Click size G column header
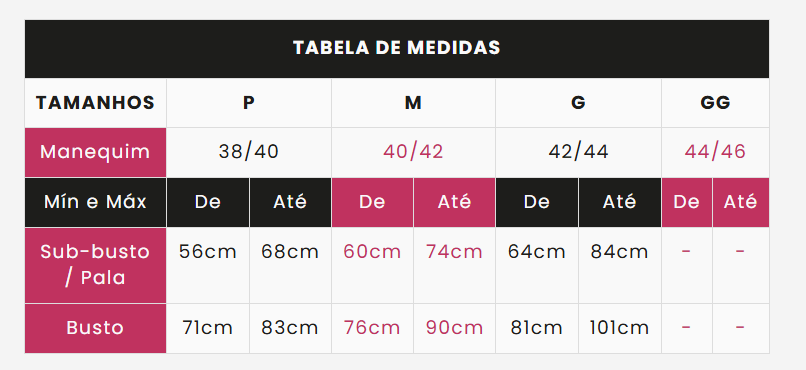The image size is (806, 370). 578,103
